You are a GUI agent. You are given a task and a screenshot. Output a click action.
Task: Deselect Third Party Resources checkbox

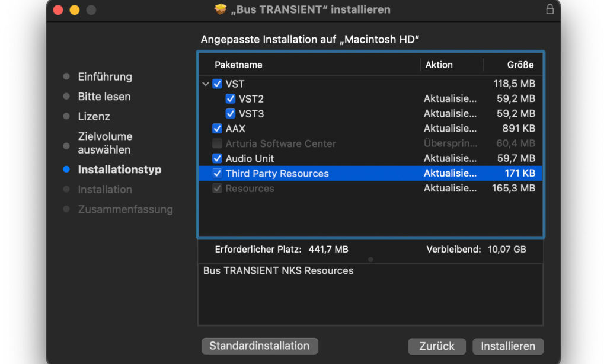click(x=218, y=174)
